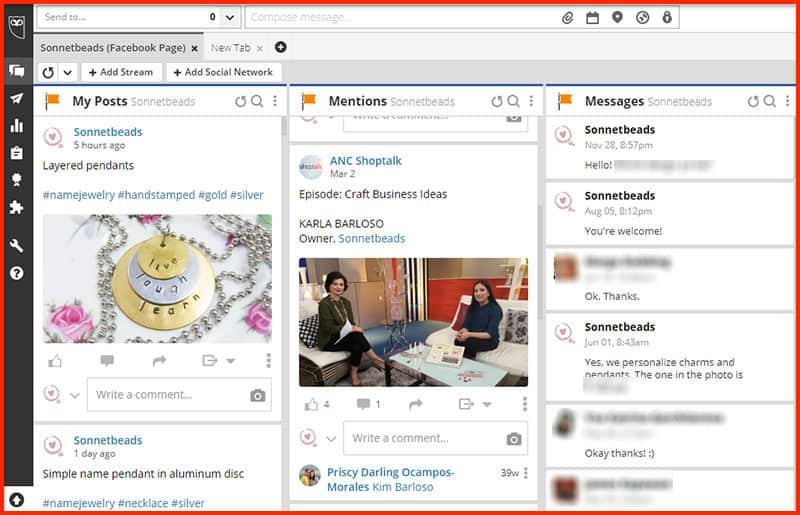Click the Compose message field
The image size is (800, 515).
tap(400, 17)
